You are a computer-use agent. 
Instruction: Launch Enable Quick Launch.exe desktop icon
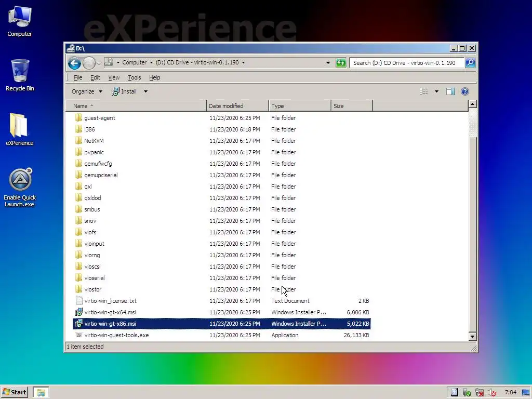[20, 187]
